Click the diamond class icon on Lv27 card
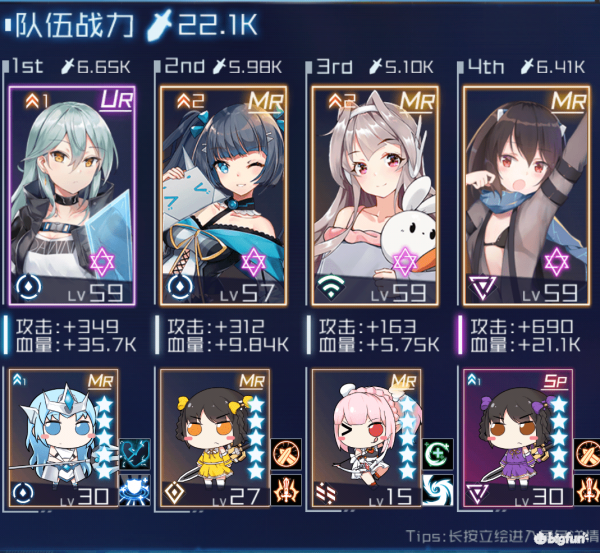Viewport: 600px width, 553px height. (x=174, y=493)
